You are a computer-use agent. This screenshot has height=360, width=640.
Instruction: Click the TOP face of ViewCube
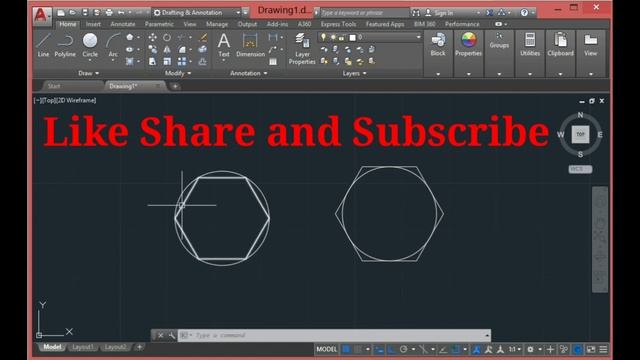coord(580,134)
